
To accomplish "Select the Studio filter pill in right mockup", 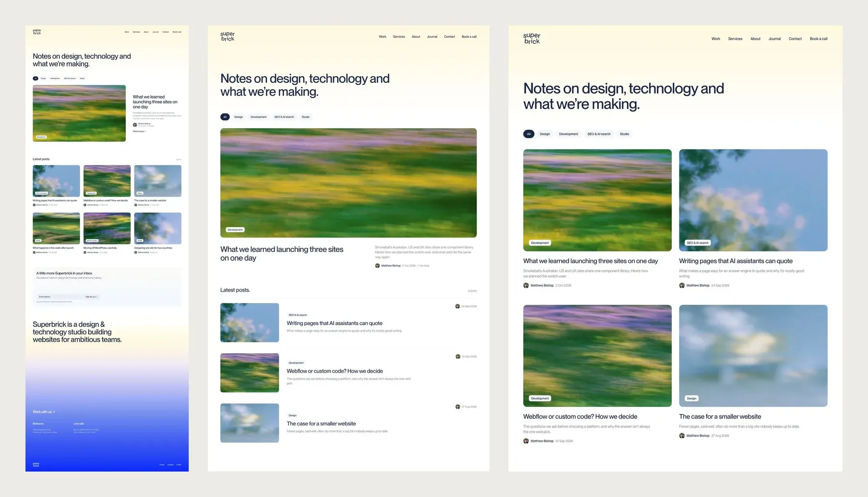I will (624, 134).
